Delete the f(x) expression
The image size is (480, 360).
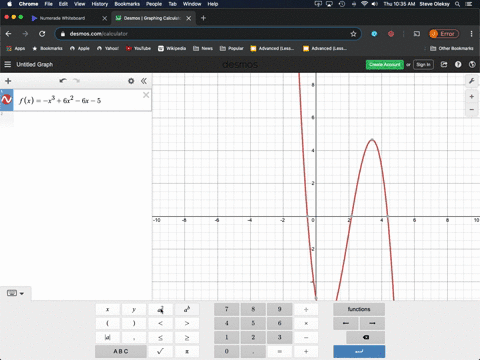pos(146,95)
